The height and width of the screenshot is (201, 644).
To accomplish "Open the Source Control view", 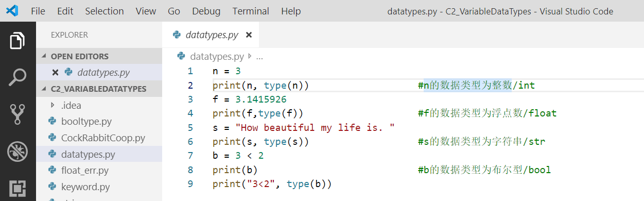I will click(x=18, y=114).
